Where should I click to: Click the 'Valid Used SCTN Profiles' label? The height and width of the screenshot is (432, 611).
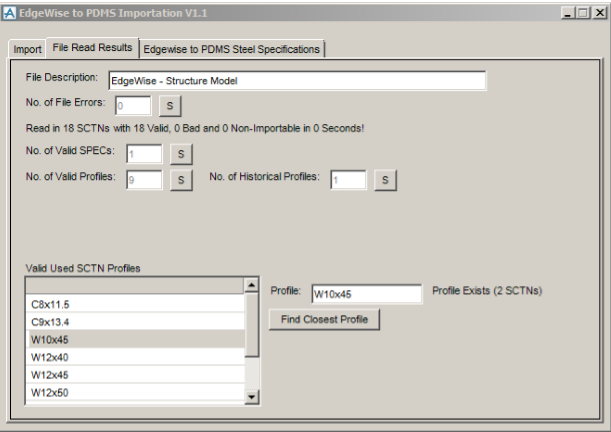(83, 268)
